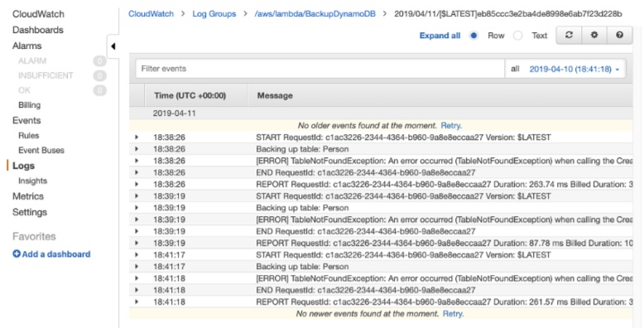
Task: Open OK state filter in sidebar
Action: (24, 90)
